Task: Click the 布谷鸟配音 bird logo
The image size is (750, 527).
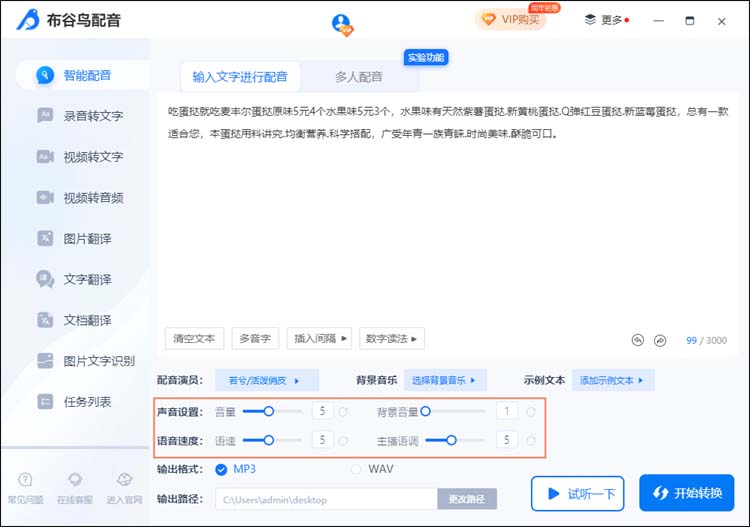Action: [x=28, y=20]
